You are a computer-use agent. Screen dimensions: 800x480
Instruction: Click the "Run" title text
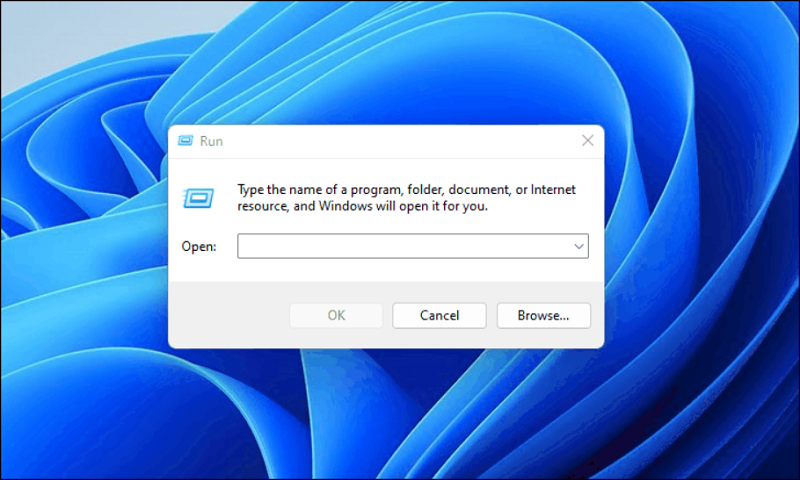[211, 141]
